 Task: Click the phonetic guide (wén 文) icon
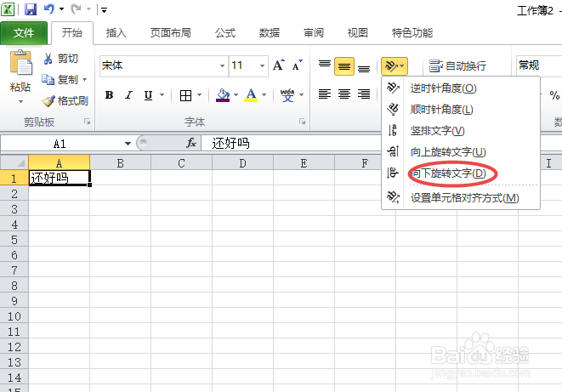click(287, 95)
